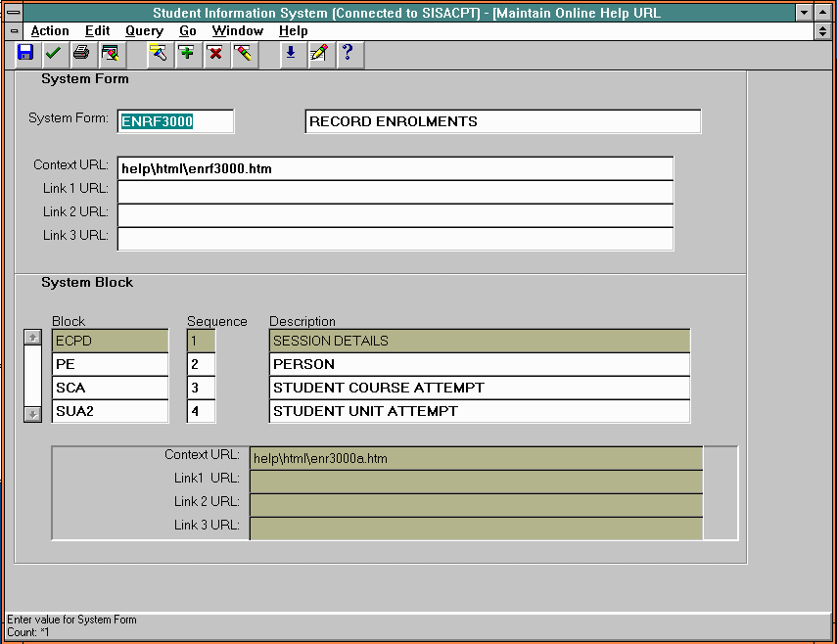Screen dimensions: 837x644
Task: Open the Action menu
Action: coord(50,30)
